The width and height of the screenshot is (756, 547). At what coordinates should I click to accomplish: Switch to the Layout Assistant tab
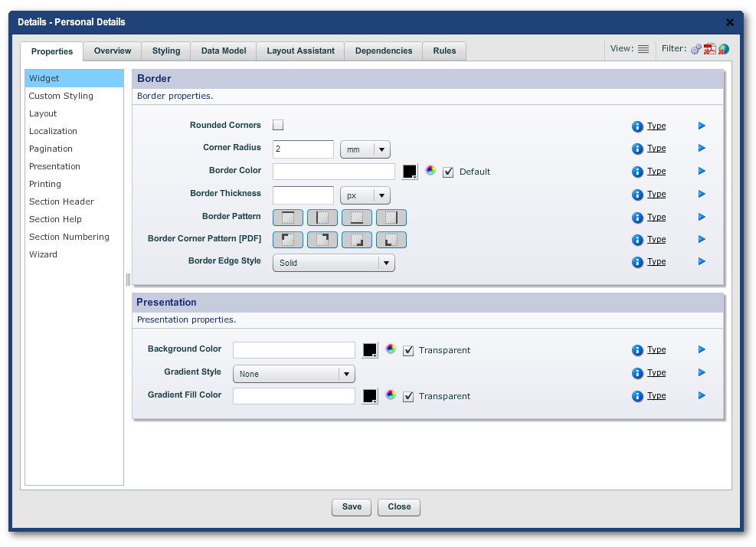click(x=300, y=51)
